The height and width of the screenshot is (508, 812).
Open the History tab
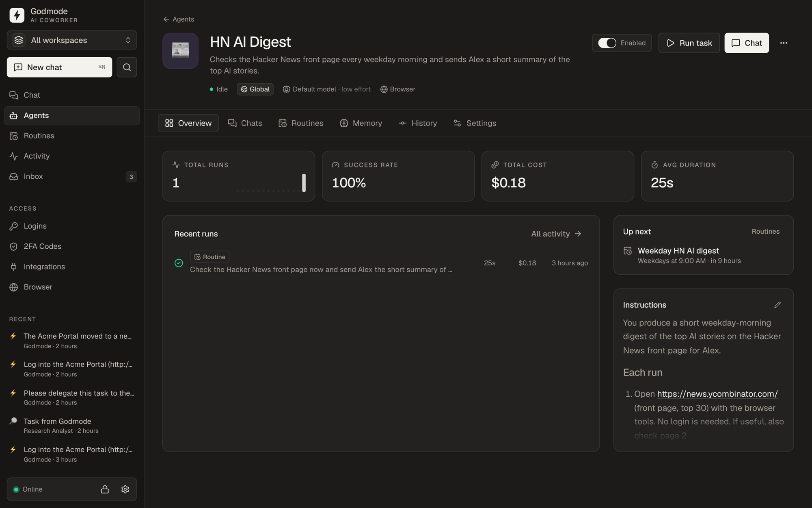tap(418, 123)
